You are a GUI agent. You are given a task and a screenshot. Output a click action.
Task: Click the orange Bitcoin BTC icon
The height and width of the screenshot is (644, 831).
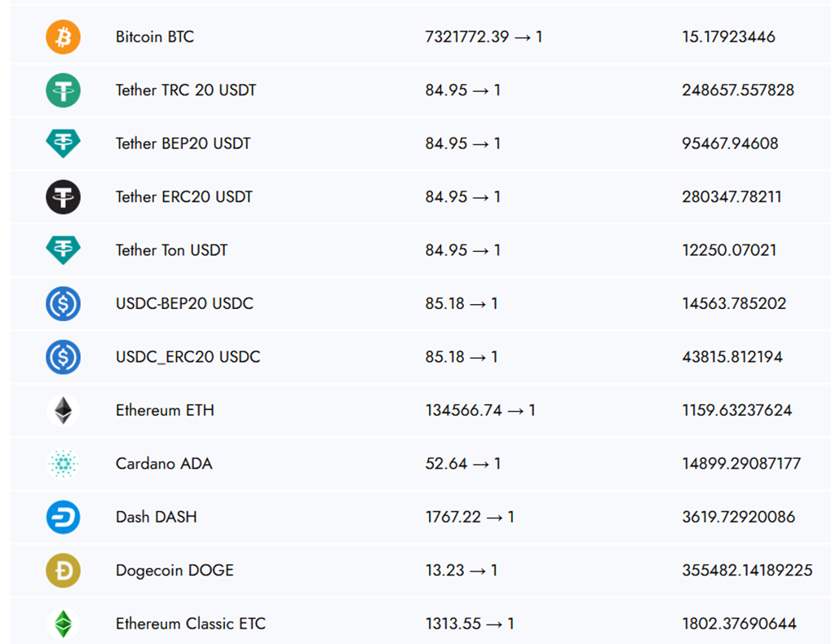click(63, 37)
